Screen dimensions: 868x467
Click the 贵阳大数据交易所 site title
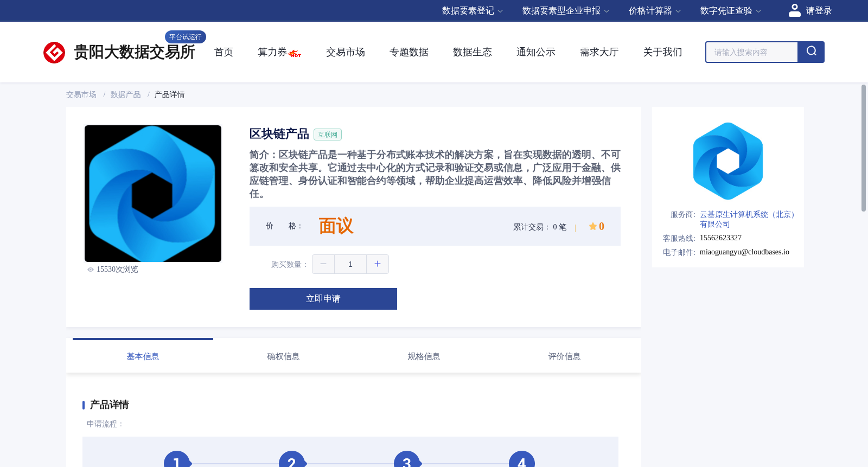click(134, 52)
